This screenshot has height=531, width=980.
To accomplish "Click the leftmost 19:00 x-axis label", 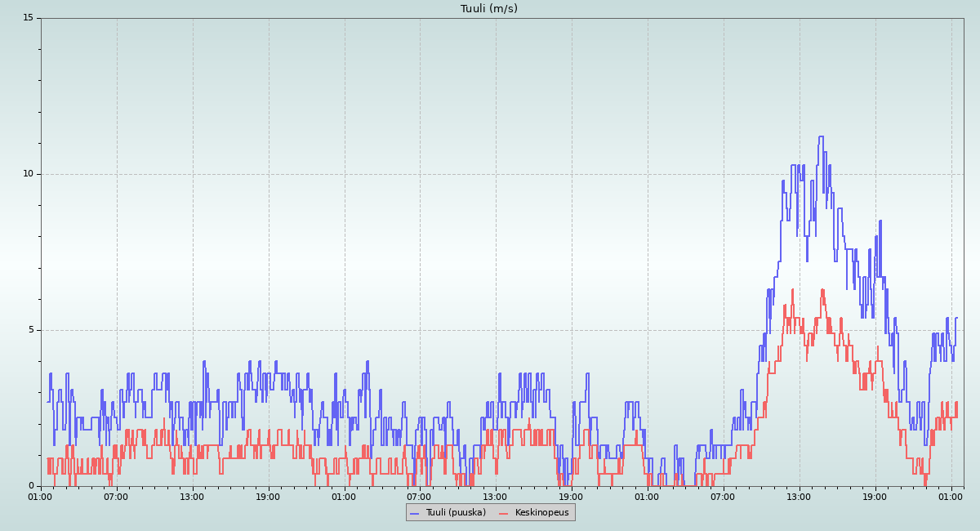I will click(x=268, y=497).
